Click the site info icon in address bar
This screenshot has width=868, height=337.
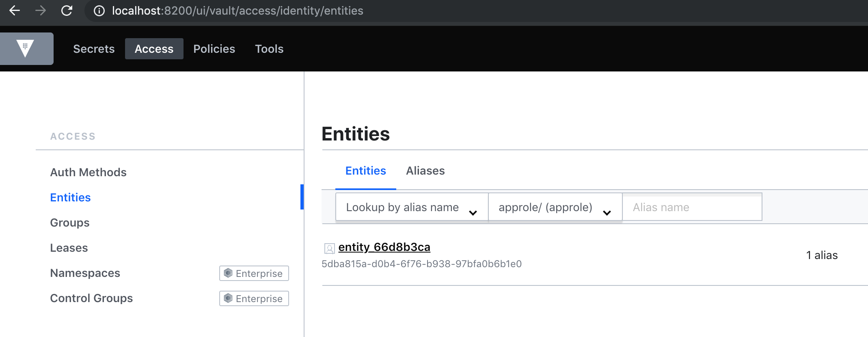click(99, 11)
